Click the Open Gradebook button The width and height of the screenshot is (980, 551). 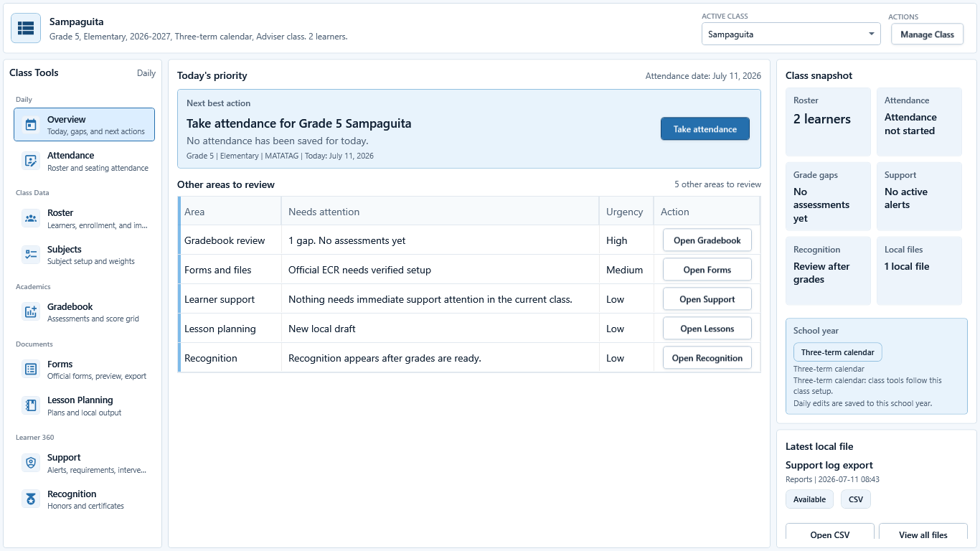pyautogui.click(x=707, y=240)
